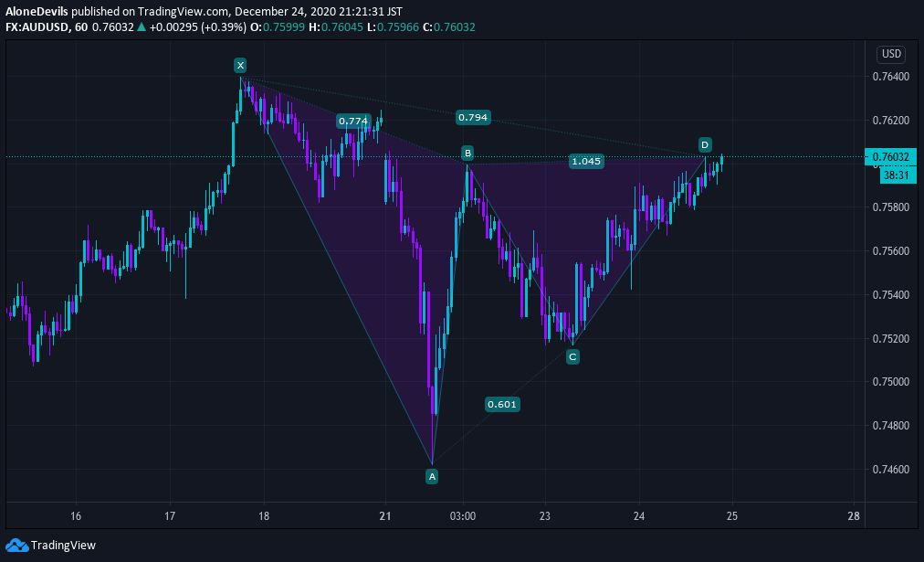Click the 0.794 ratio label
Screen dimensions: 924x562
473,117
